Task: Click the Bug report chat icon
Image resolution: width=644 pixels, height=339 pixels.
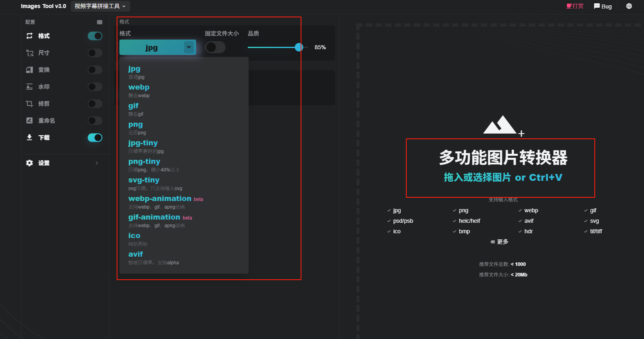Action: 597,6
